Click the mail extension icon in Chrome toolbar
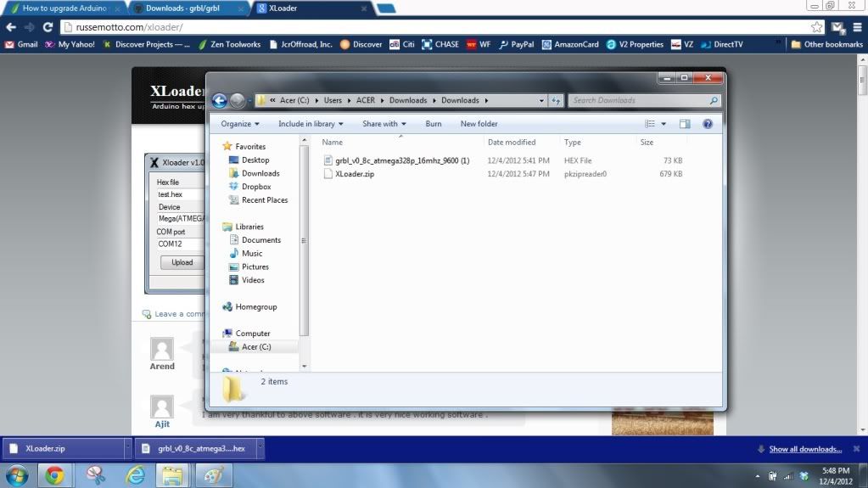 [837, 26]
